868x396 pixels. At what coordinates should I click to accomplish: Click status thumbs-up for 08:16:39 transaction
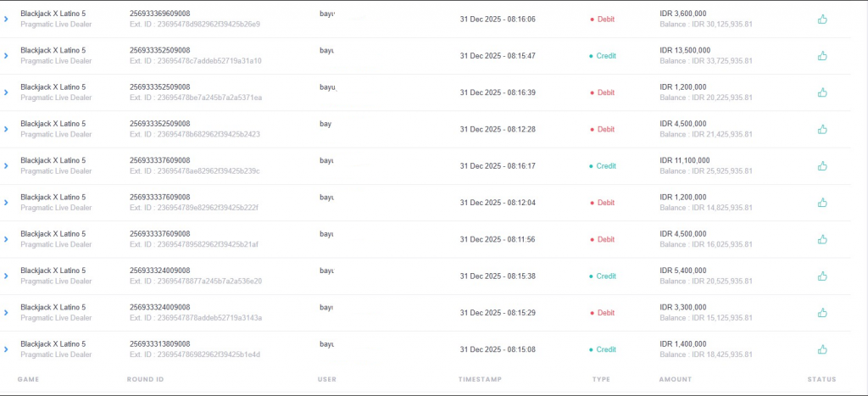click(x=821, y=92)
